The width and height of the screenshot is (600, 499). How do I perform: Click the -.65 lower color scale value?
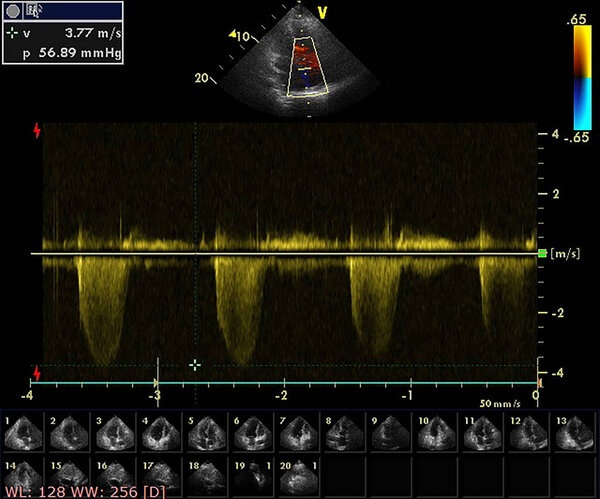[577, 137]
